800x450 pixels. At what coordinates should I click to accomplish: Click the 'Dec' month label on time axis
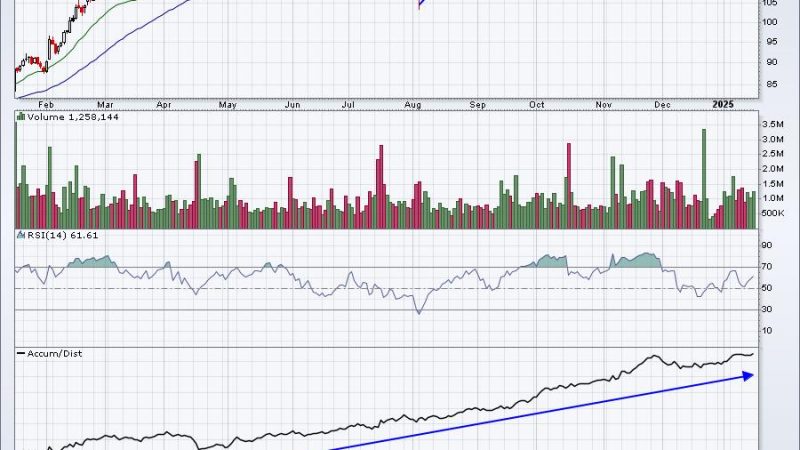pos(662,105)
